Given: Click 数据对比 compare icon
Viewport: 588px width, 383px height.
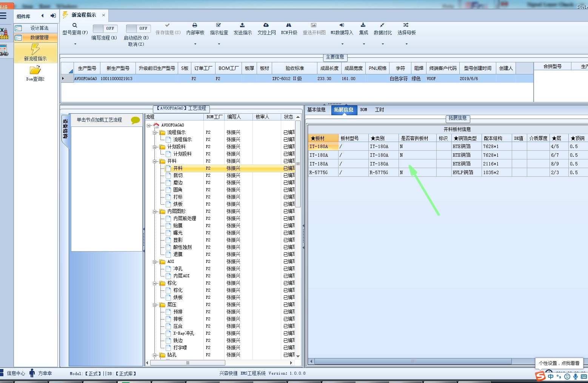Looking at the screenshot, I should coord(382,25).
